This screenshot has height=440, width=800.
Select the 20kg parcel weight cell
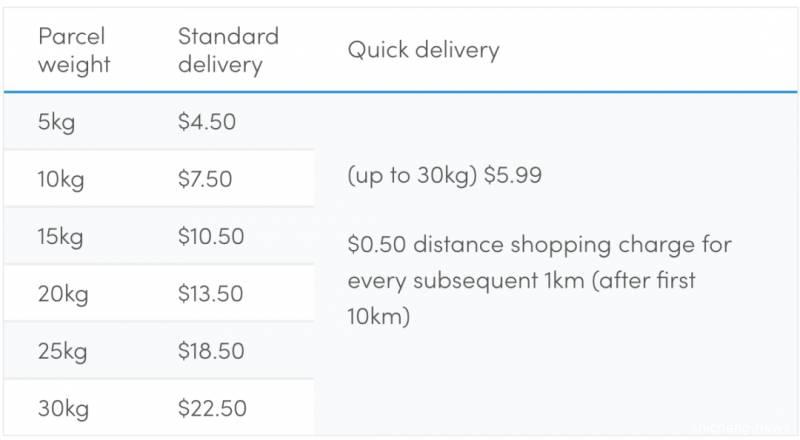61,293
